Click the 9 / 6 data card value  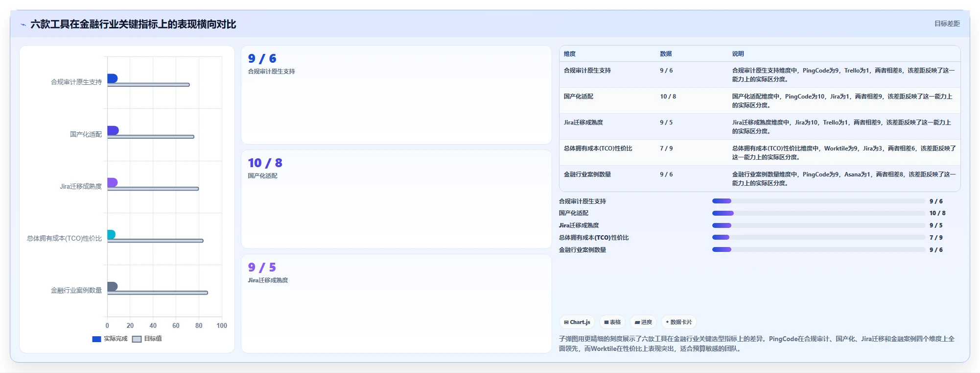pos(262,58)
